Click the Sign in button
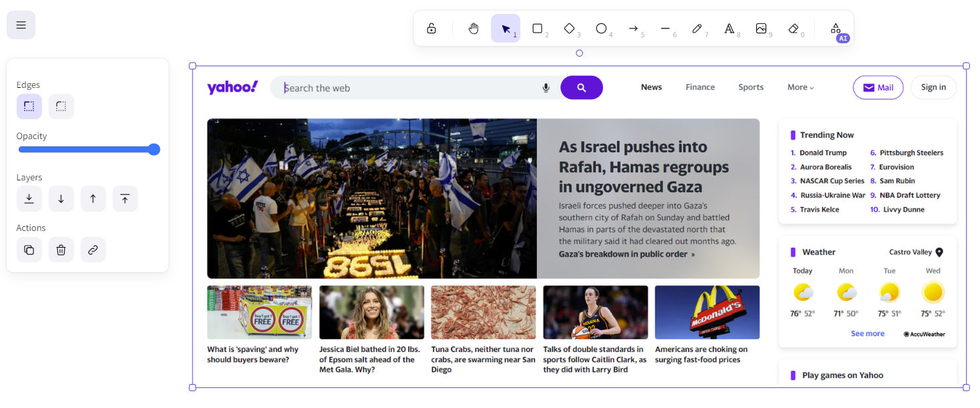Viewport: 980px width, 408px height. point(933,88)
